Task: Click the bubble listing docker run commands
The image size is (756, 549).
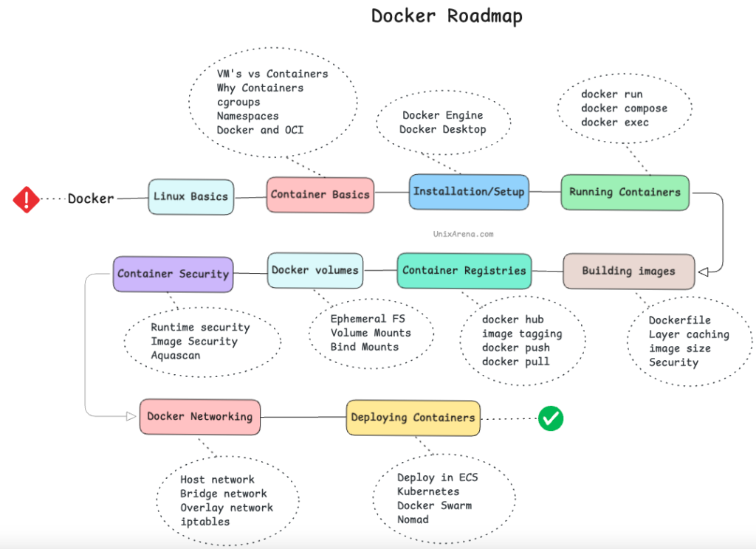Action: point(625,108)
